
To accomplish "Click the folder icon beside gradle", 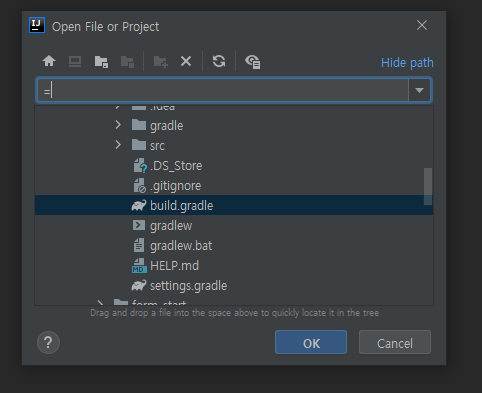I will (x=139, y=125).
